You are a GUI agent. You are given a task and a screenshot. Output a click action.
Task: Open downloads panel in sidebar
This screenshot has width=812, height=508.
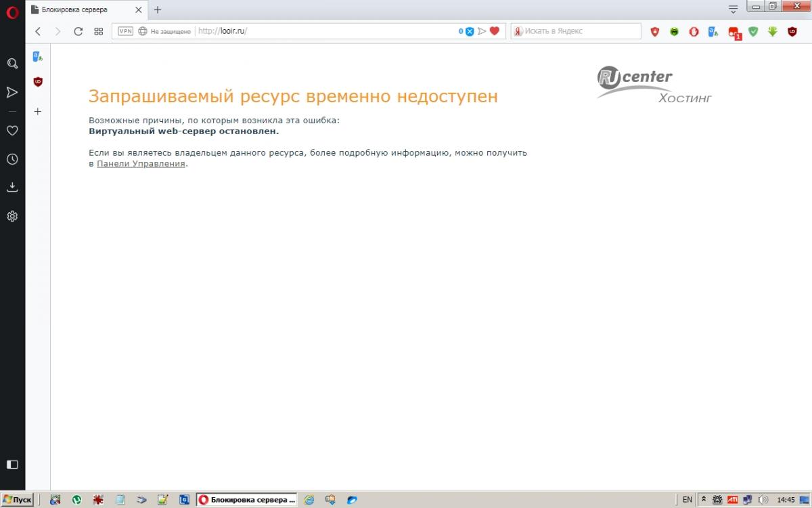[x=12, y=188]
